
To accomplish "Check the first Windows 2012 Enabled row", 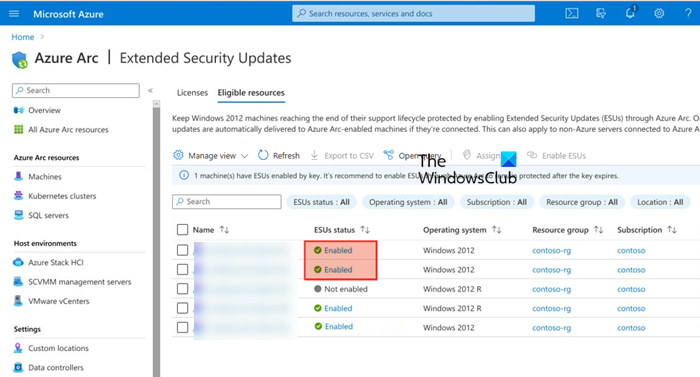I will pyautogui.click(x=182, y=250).
